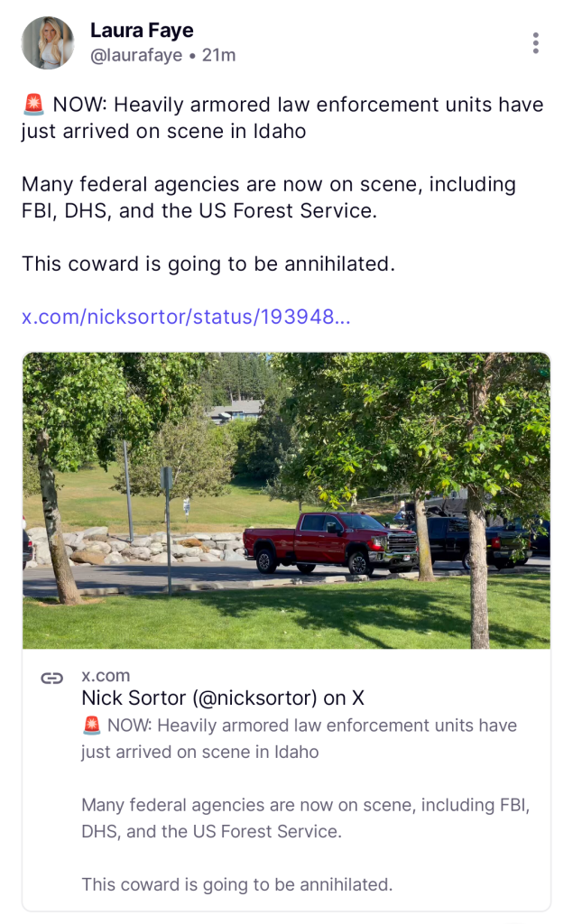Click the post's "Many federal agencies" paragraph
Screen dimensions: 573x924
pos(269,198)
